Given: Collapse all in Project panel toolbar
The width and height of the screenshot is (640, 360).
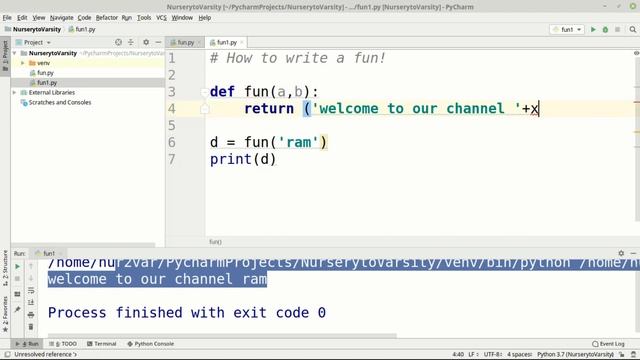Looking at the screenshot, I should tap(131, 42).
